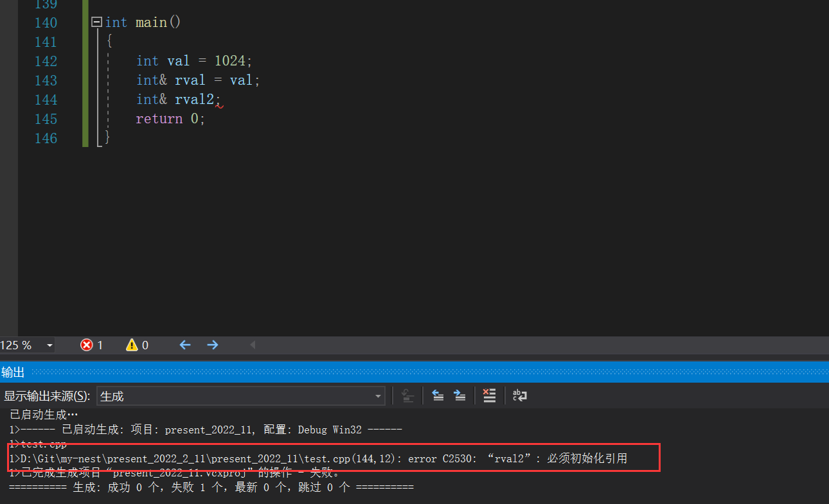Toggle word wrap in output window
Image resolution: width=829 pixels, height=504 pixels.
[x=519, y=395]
